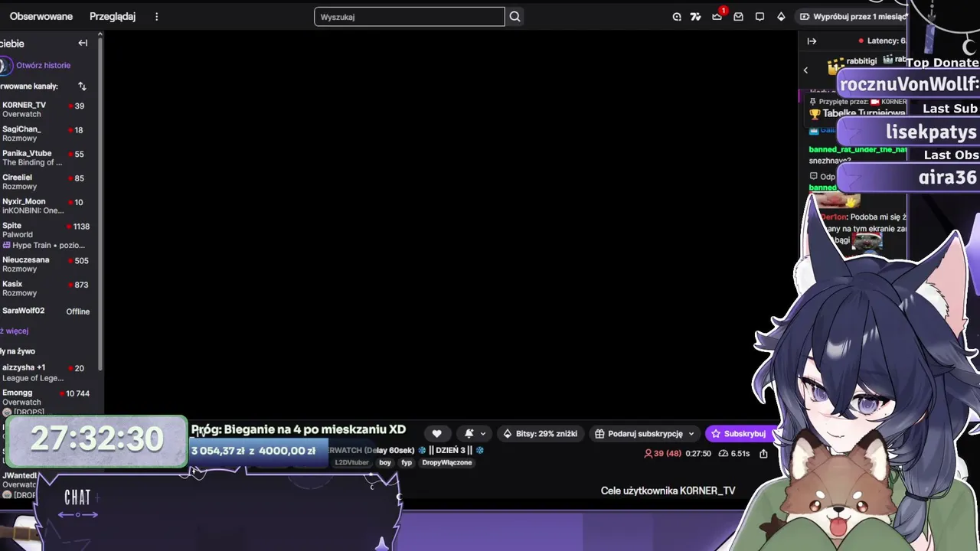Image resolution: width=980 pixels, height=551 pixels.
Task: Focus the Wyszukaj search field
Action: click(x=410, y=17)
